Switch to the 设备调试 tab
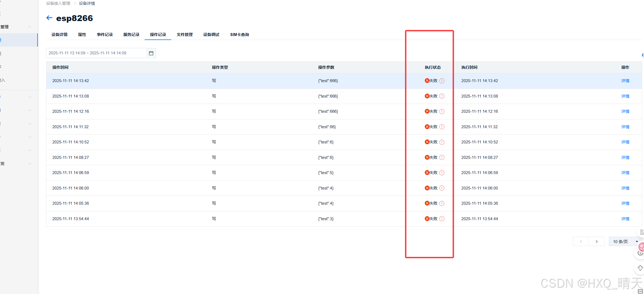Image resolution: width=644 pixels, height=294 pixels. point(211,35)
